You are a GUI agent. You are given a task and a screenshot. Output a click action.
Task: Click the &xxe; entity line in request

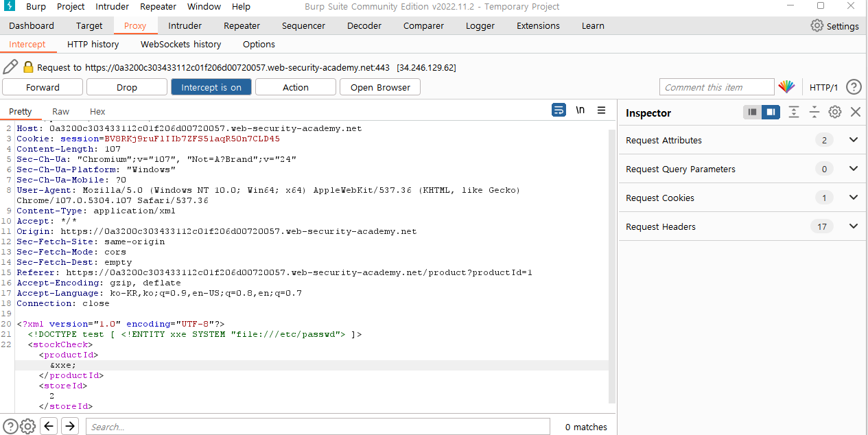63,365
